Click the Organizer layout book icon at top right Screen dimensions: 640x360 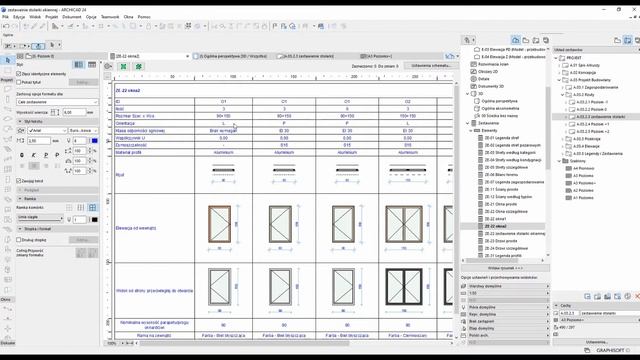pos(627,40)
